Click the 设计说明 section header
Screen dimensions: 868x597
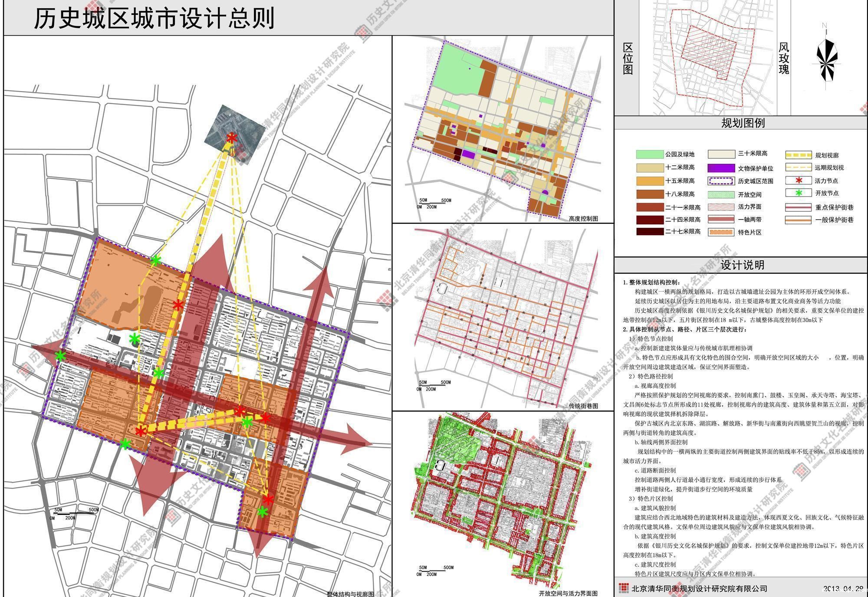[742, 265]
